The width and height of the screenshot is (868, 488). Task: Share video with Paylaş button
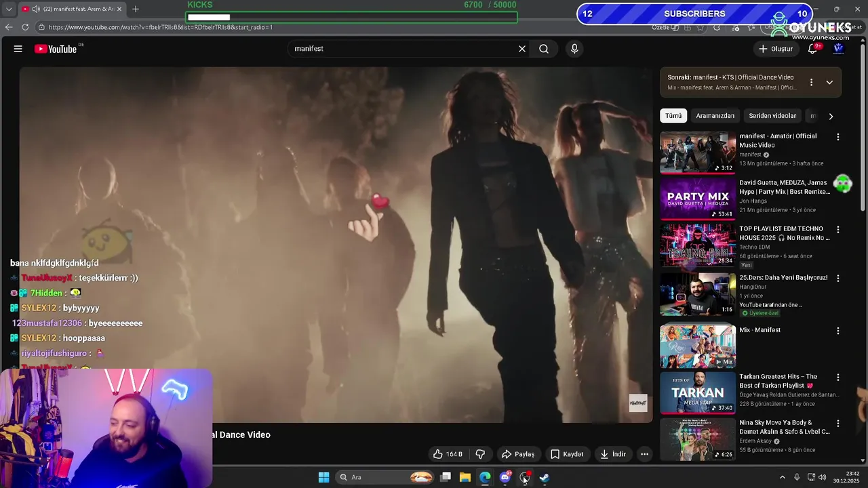point(518,454)
